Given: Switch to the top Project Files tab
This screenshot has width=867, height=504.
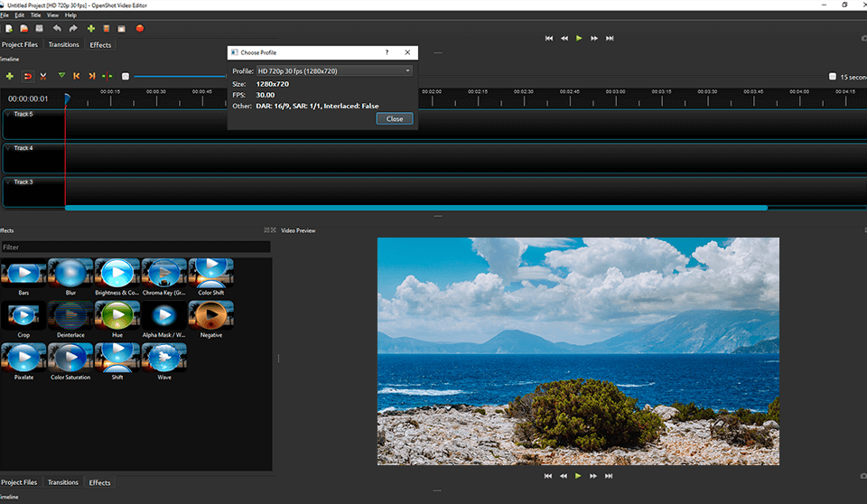Looking at the screenshot, I should click(20, 44).
